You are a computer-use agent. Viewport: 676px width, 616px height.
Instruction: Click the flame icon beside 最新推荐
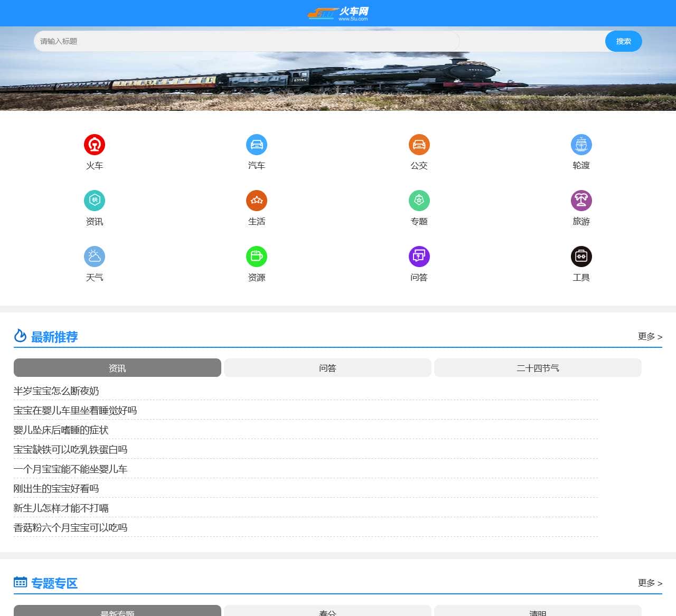click(20, 336)
